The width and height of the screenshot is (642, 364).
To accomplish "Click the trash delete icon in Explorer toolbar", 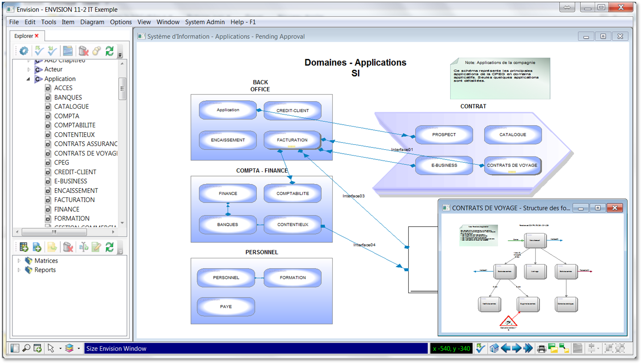I will (83, 51).
